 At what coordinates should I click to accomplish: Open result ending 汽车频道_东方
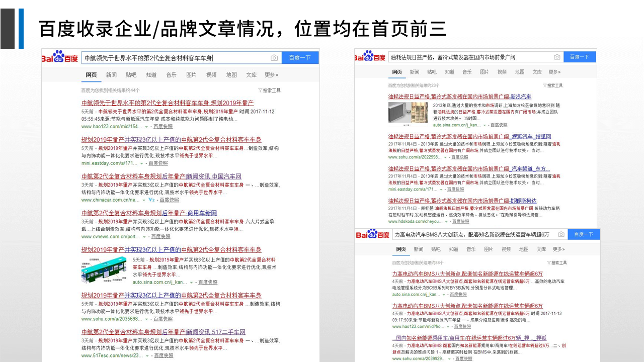point(469,168)
